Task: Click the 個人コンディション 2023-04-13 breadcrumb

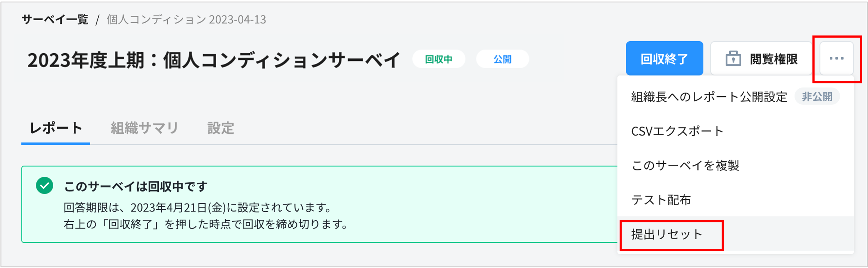Action: (x=186, y=19)
